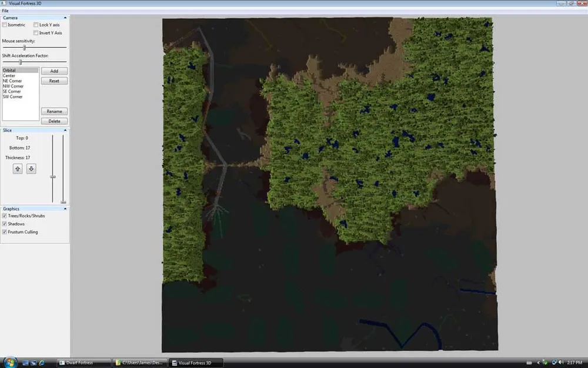Click the green checkmark tray icon
Viewport: 588px width, 368px height.
click(545, 362)
